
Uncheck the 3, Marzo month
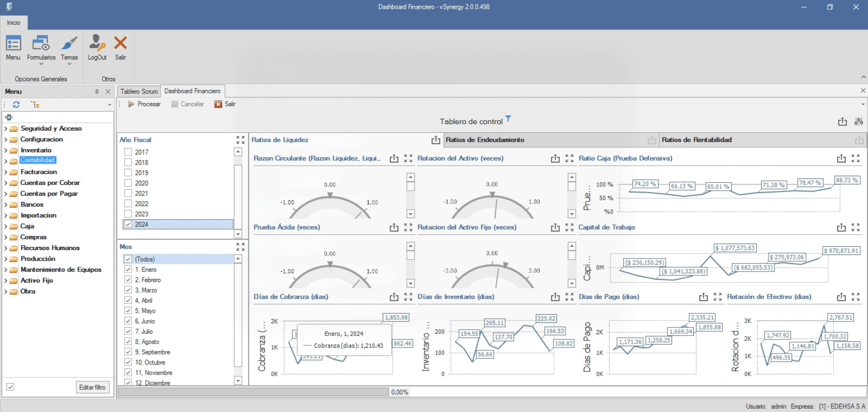click(128, 290)
